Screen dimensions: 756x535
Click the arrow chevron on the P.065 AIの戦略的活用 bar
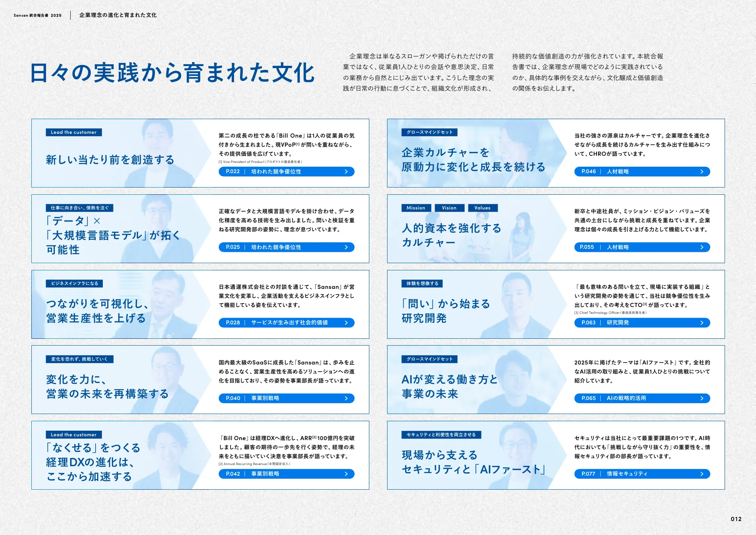[702, 398]
